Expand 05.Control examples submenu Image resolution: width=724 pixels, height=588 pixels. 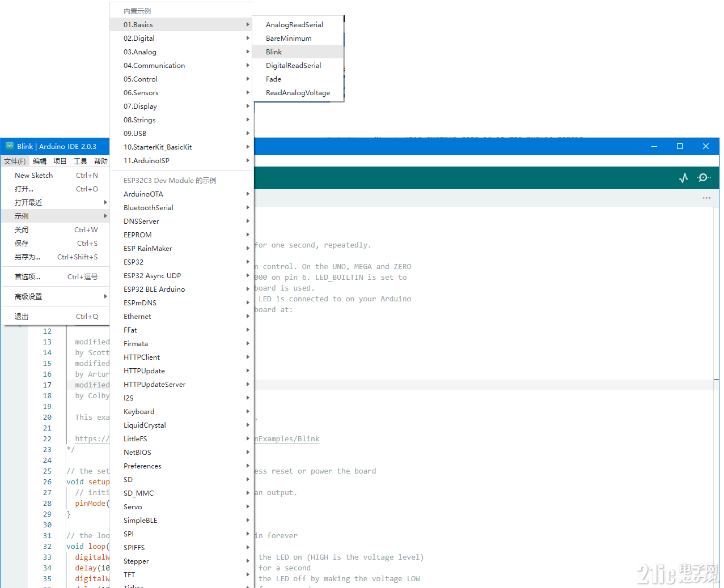pos(181,79)
